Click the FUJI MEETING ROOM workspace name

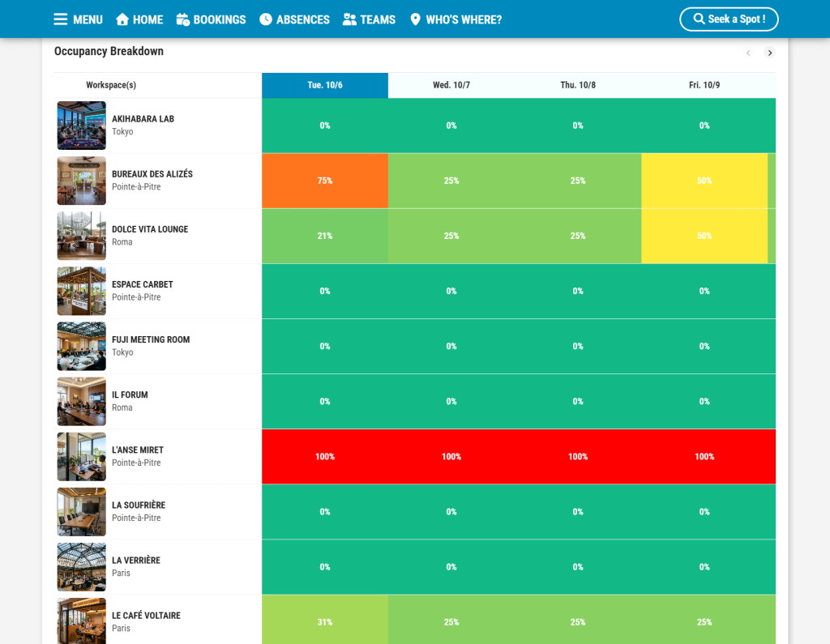click(151, 339)
